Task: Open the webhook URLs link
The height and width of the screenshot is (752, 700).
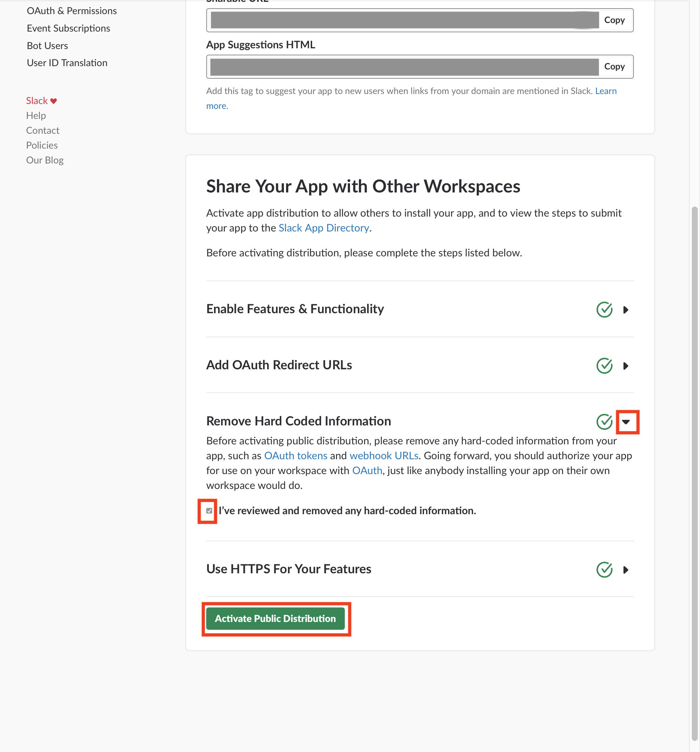Action: [384, 456]
